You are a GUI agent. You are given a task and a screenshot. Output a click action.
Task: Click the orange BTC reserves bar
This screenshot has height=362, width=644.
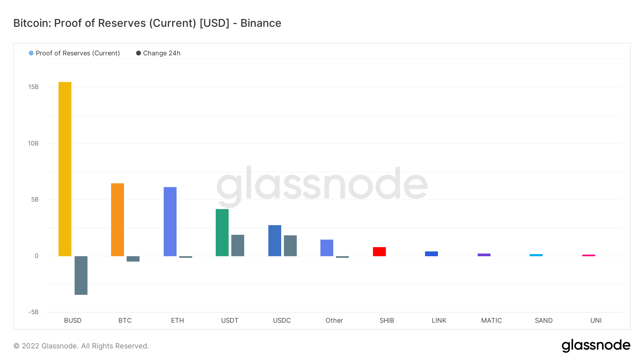[117, 219]
